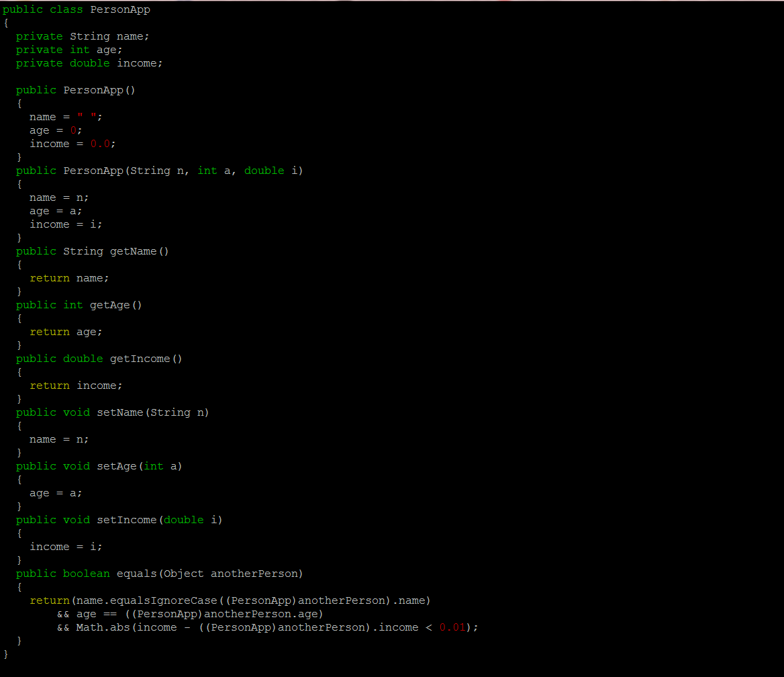Click the 'public int getAge()' method header
The width and height of the screenshot is (784, 677).
79,305
